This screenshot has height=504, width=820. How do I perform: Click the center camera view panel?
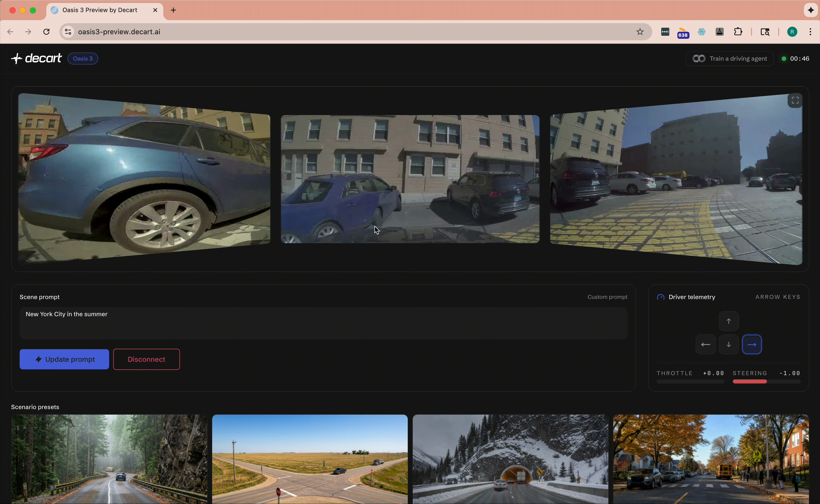tap(410, 179)
